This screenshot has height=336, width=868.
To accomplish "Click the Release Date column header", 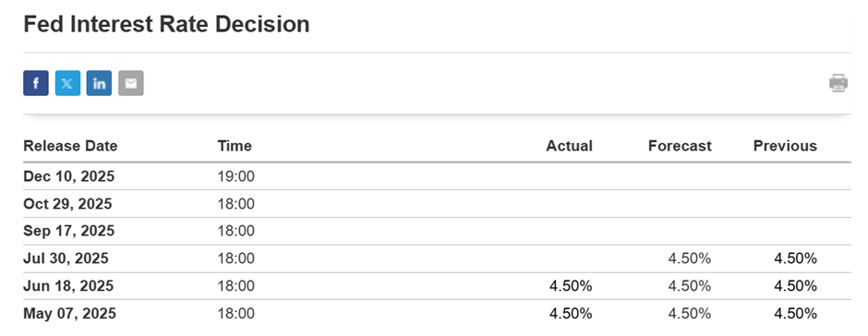I will coord(70,146).
